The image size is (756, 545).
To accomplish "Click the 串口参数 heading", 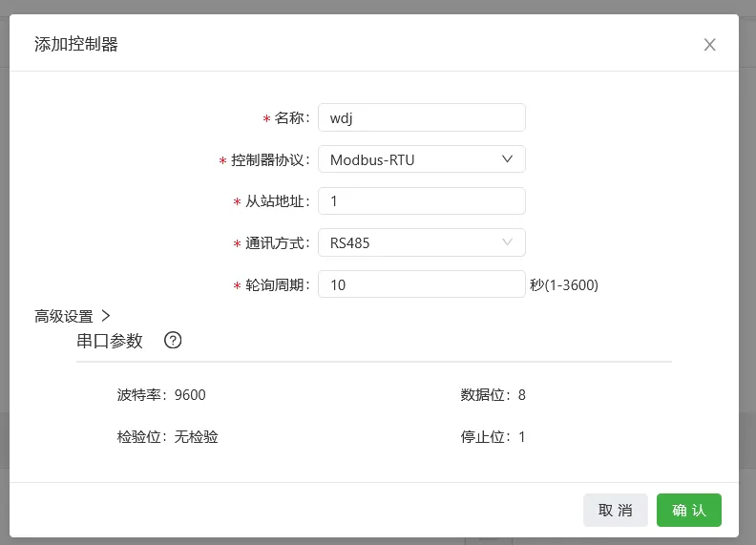I will (110, 341).
